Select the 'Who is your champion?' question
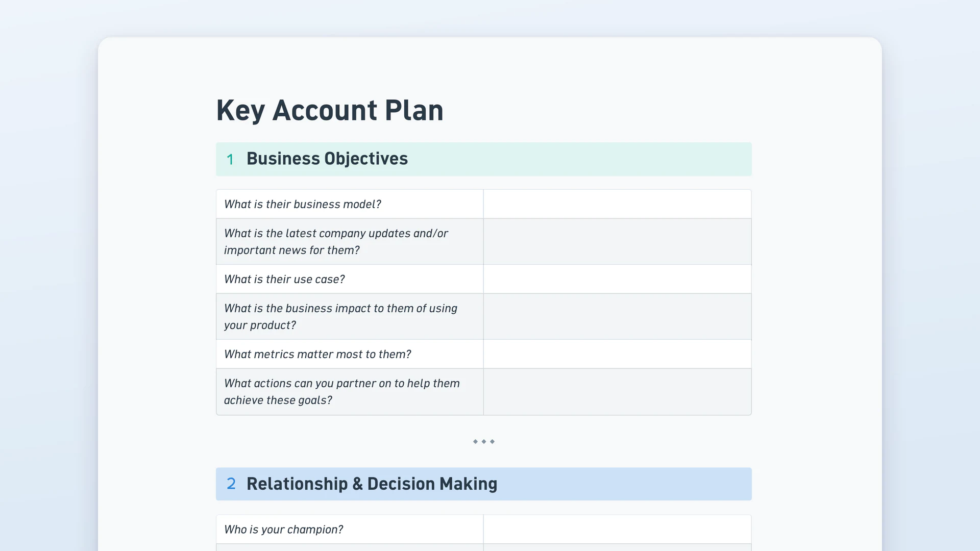 pos(283,529)
